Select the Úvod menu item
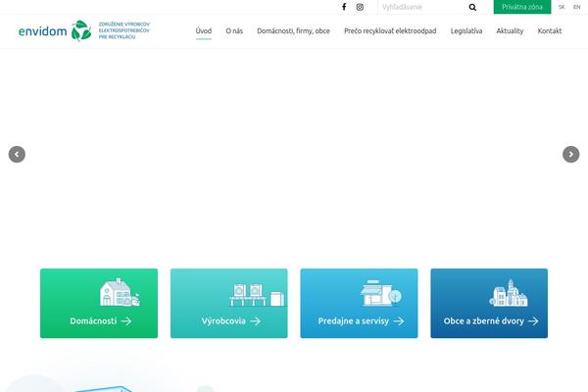The height and width of the screenshot is (392, 588). coord(204,31)
